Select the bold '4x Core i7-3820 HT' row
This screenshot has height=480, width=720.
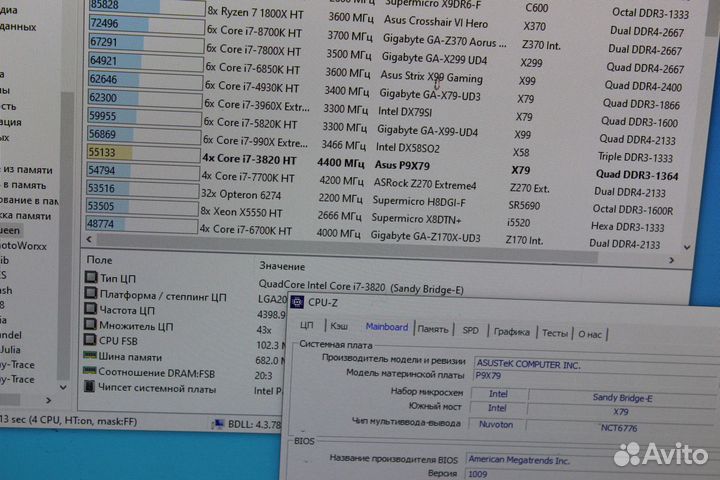click(249, 159)
